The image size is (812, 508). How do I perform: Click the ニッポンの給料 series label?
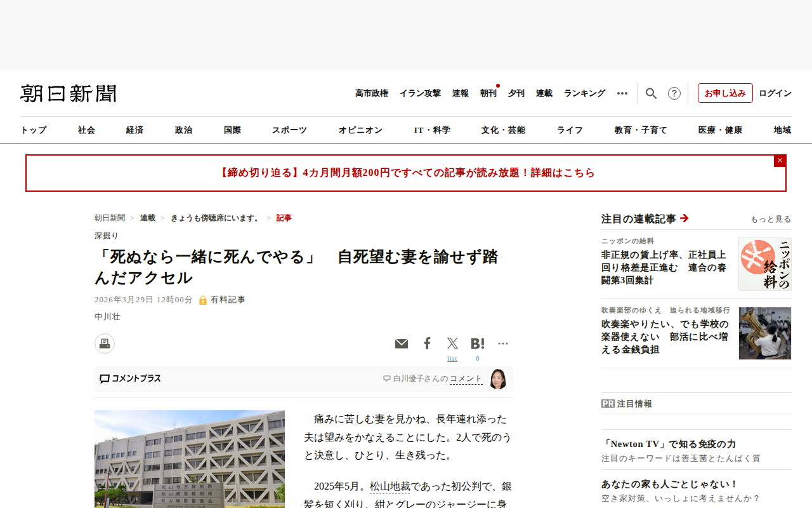(x=627, y=241)
